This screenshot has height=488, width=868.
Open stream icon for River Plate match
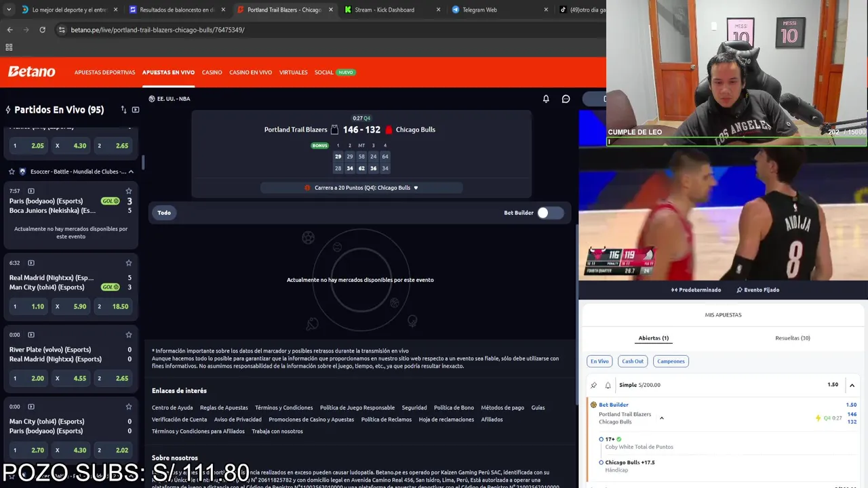point(31,335)
